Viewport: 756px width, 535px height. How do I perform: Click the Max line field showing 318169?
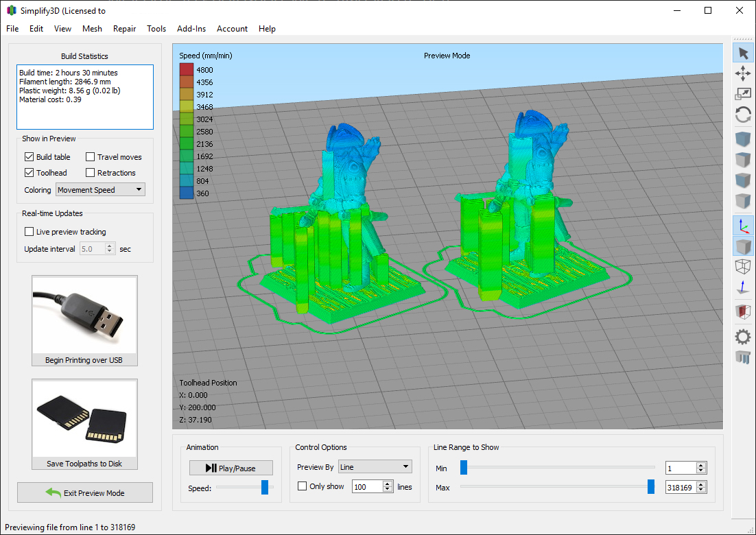coord(681,487)
